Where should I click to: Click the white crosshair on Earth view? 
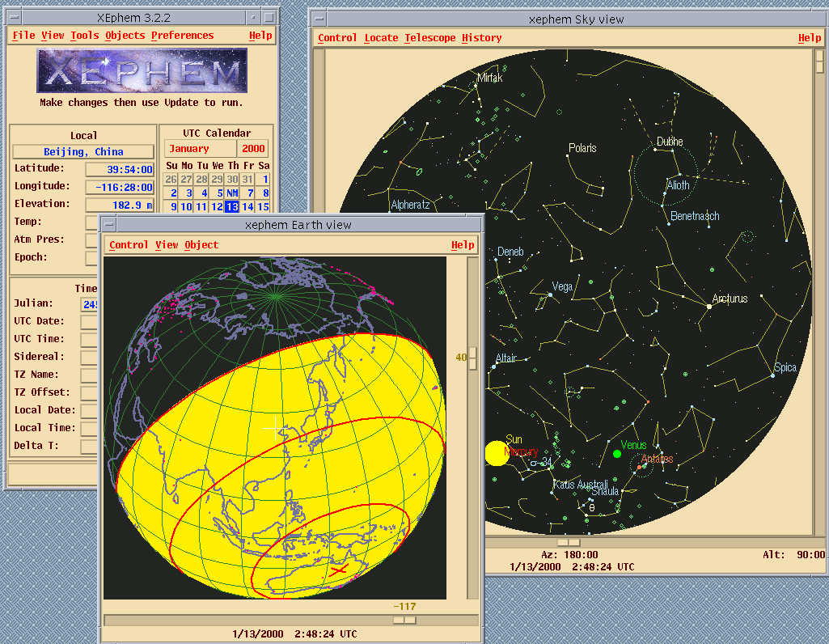(276, 428)
